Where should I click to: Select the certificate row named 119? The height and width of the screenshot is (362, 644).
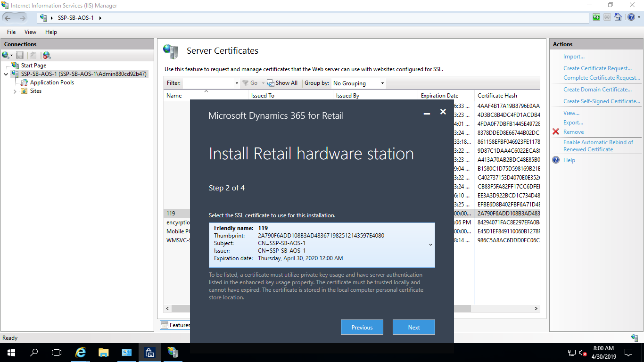pos(352,214)
